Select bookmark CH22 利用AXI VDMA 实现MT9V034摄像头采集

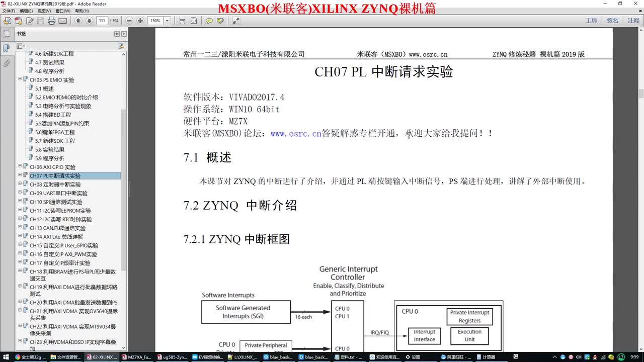tap(73, 329)
